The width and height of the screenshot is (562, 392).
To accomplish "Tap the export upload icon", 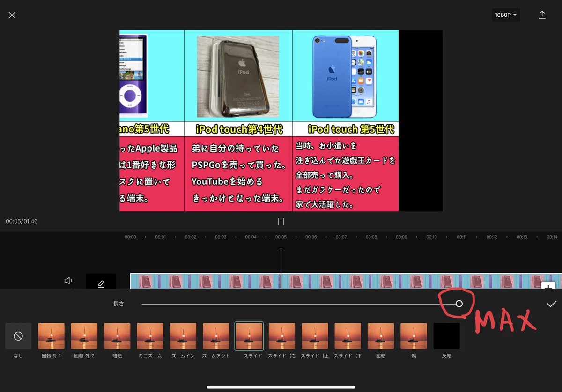I will (542, 15).
